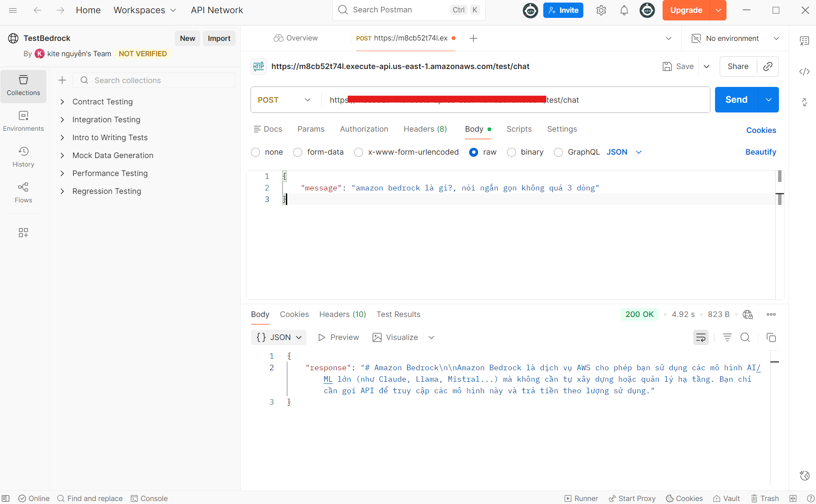Copy the response body with copy icon
Screen dimensions: 816x504
point(771,337)
